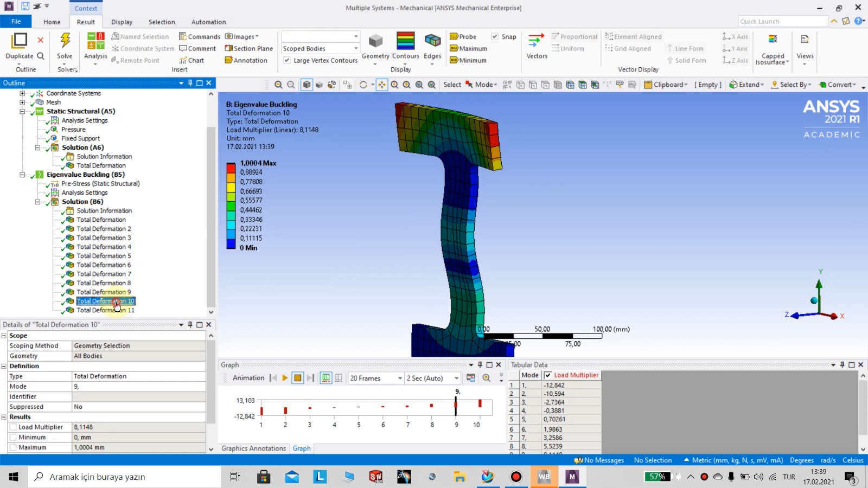Image resolution: width=868 pixels, height=488 pixels.
Task: Select Total Deformation 5 in the tree
Action: [x=104, y=256]
